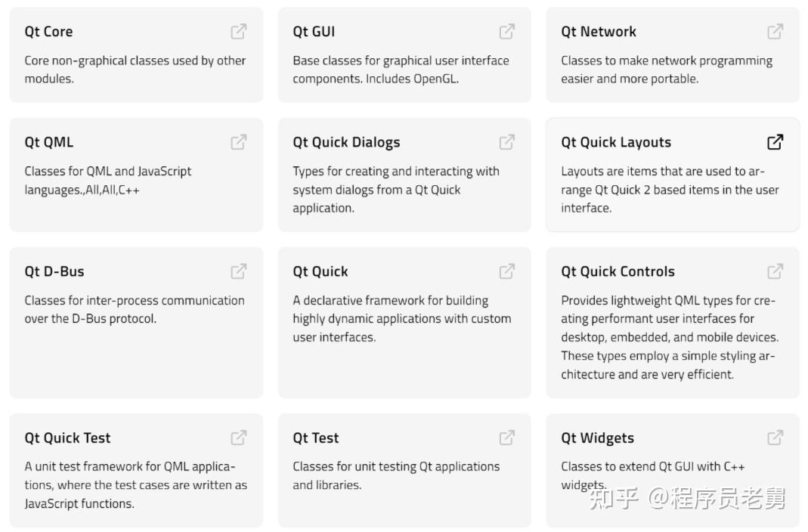The image size is (808, 532).
Task: Open the Qt Quick Controls heading
Action: coord(618,272)
